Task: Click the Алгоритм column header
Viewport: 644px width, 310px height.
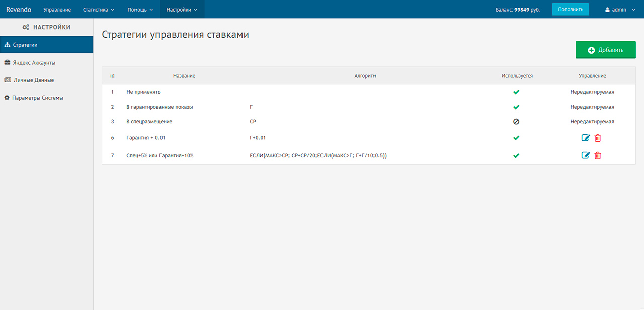Action: point(365,76)
